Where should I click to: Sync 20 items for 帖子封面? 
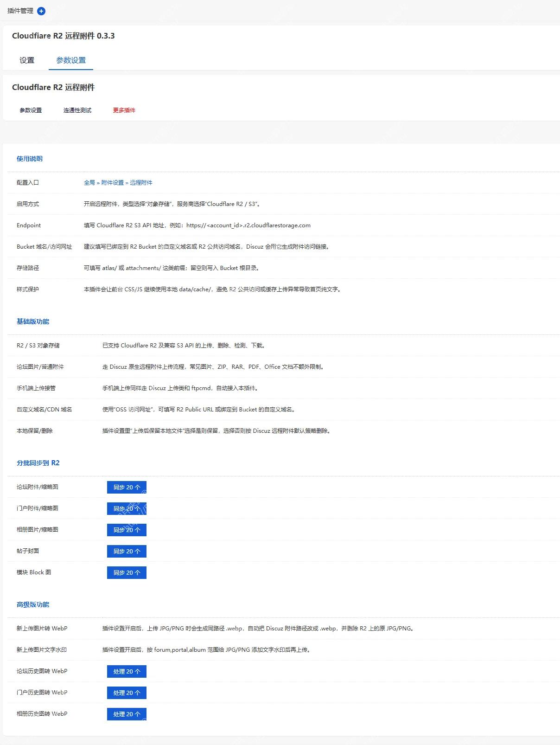point(127,552)
